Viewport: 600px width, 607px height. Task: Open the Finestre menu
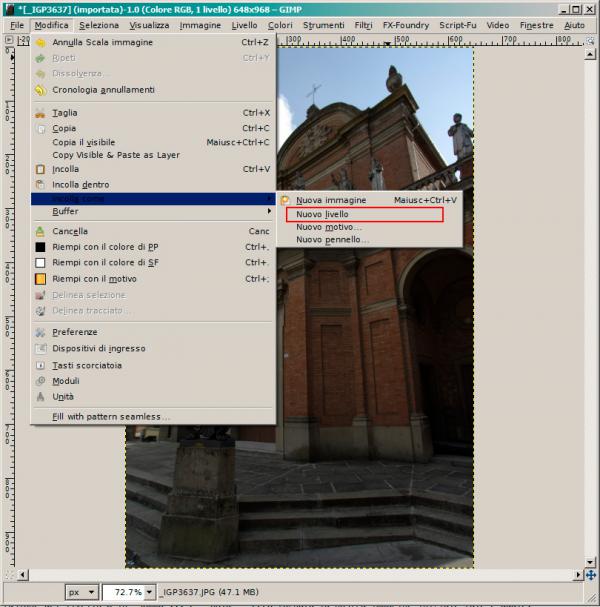[537, 26]
